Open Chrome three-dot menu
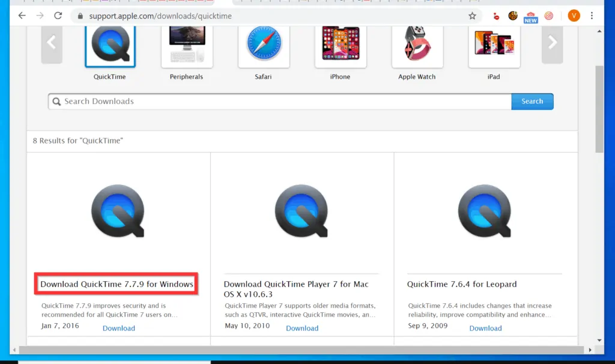615x364 pixels. [592, 16]
